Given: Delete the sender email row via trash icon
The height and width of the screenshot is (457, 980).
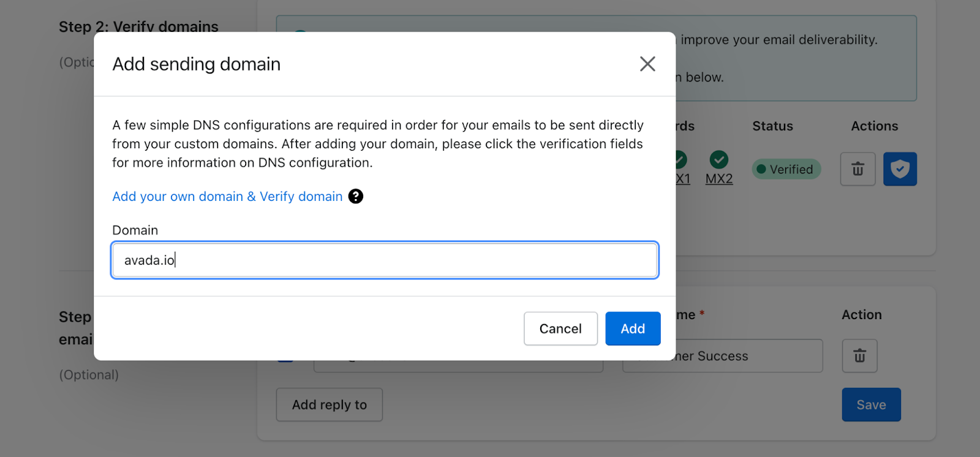Looking at the screenshot, I should coord(859,356).
